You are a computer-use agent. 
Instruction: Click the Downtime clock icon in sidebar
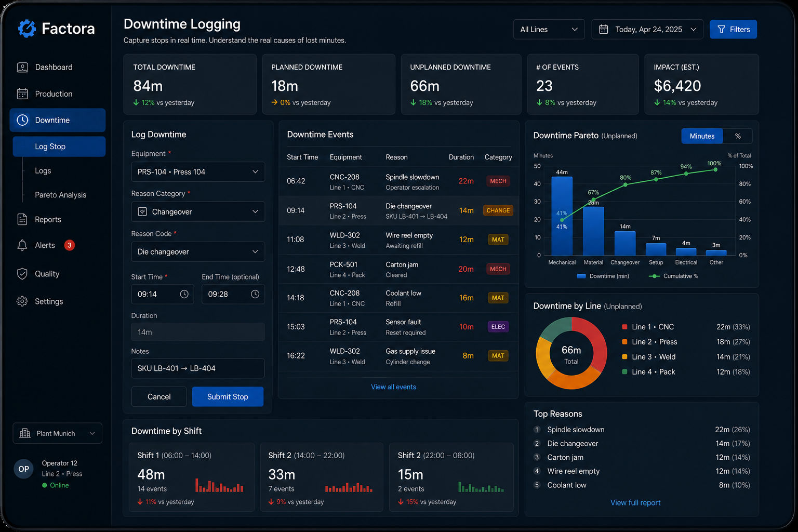click(x=22, y=120)
